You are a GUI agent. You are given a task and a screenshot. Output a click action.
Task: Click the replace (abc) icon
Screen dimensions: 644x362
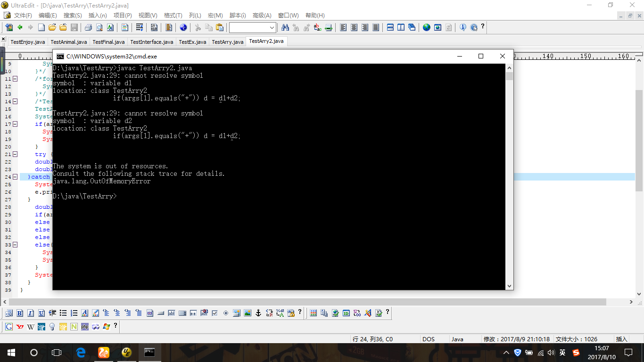[317, 27]
